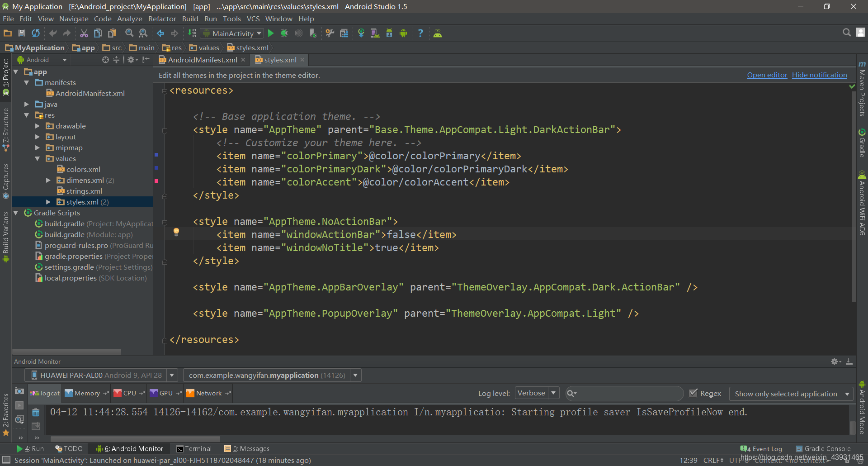
Task: Open the VCS menu
Action: pyautogui.click(x=253, y=19)
